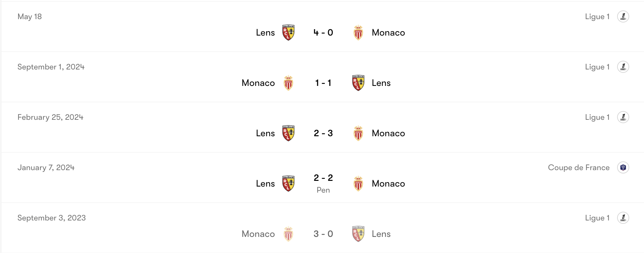The width and height of the screenshot is (644, 253).
Task: Click the Monaco crest in the February 25 match
Action: tap(358, 133)
